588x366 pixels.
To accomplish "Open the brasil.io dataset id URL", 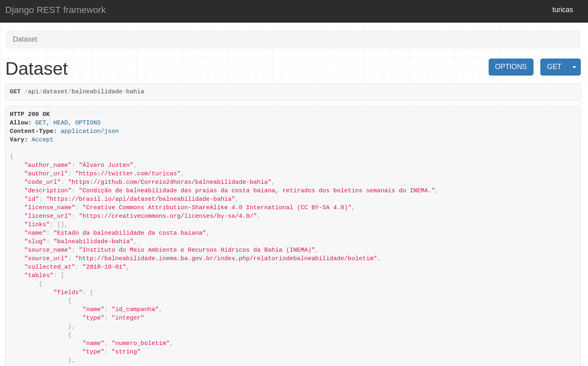I will pyautogui.click(x=141, y=199).
